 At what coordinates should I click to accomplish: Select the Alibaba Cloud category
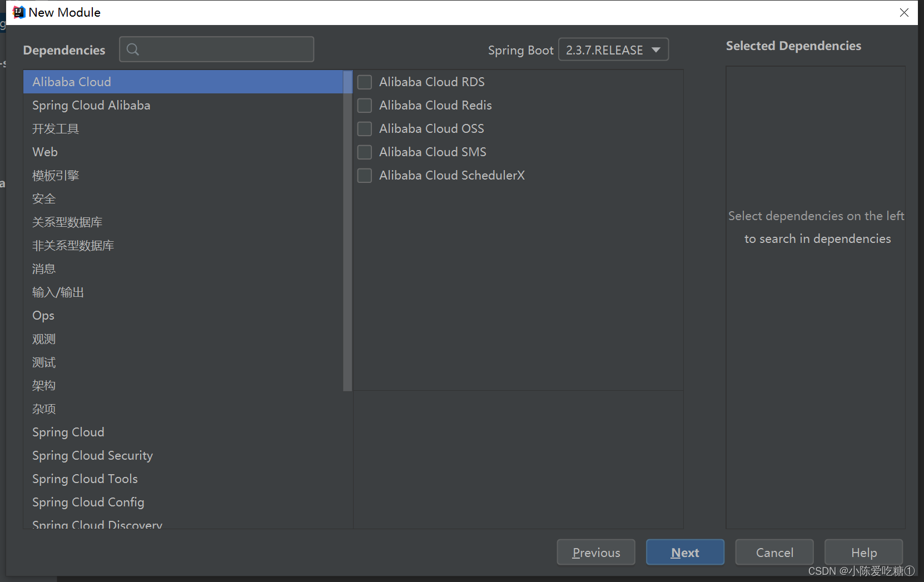[x=183, y=82]
